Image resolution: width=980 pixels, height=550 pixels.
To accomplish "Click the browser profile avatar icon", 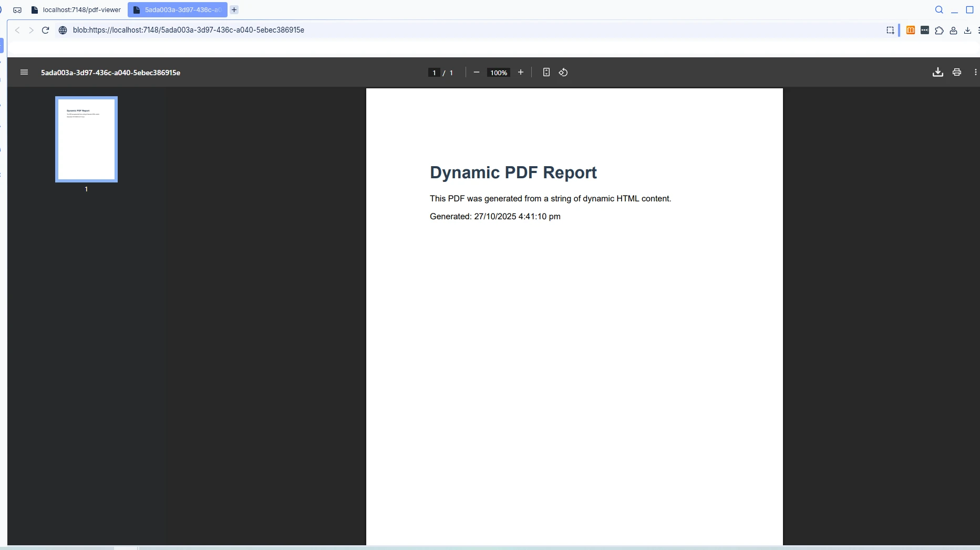I will click(x=953, y=30).
